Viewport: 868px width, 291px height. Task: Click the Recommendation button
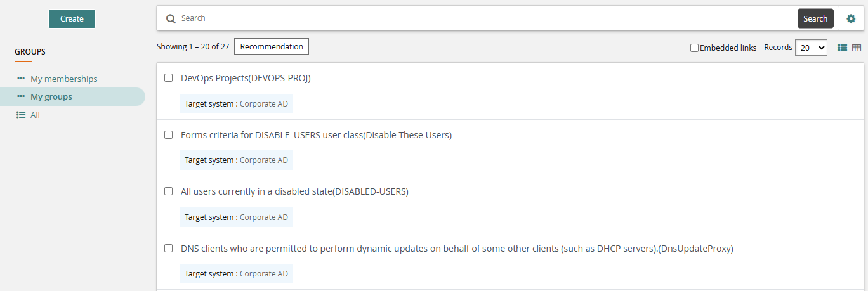tap(272, 46)
